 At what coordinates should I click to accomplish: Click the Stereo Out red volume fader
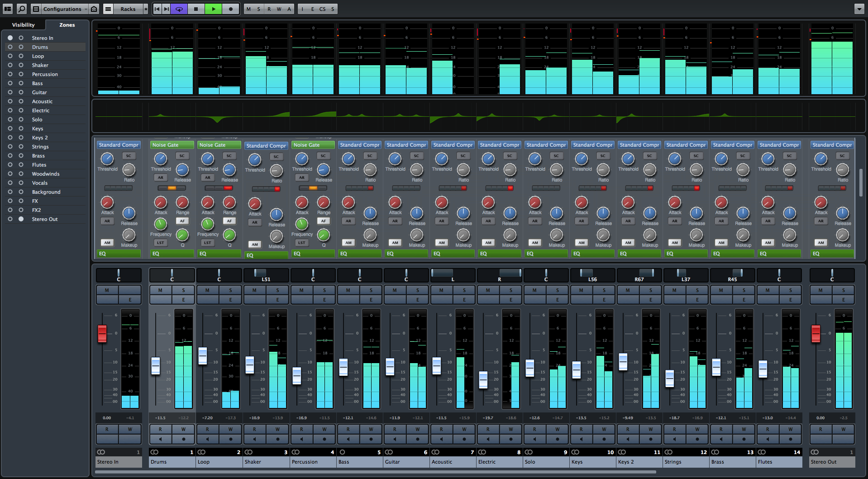816,334
